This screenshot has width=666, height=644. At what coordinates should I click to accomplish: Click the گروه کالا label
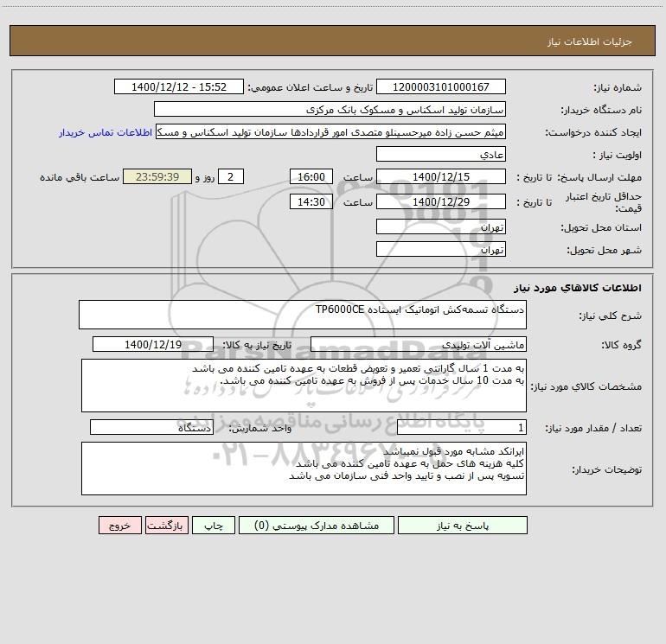pyautogui.click(x=621, y=345)
